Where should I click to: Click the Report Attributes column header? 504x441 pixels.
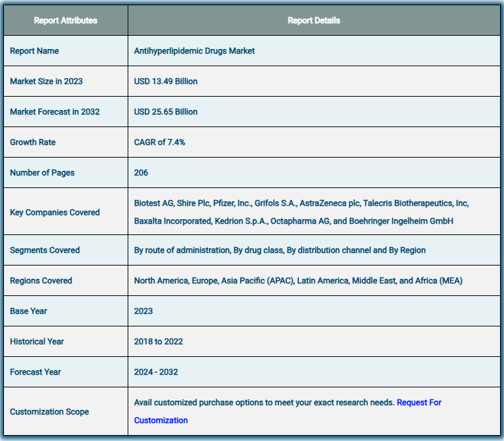pos(65,21)
